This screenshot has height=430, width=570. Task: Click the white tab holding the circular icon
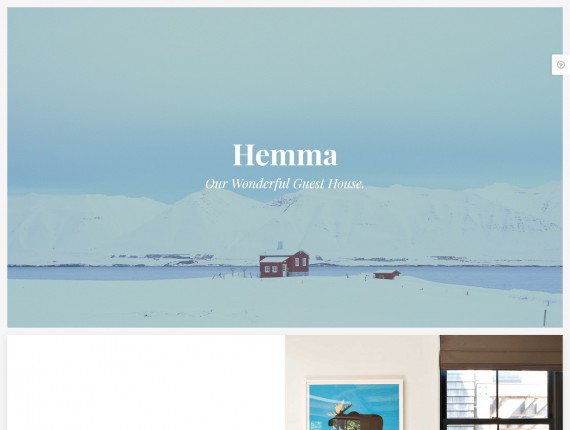pos(561,65)
